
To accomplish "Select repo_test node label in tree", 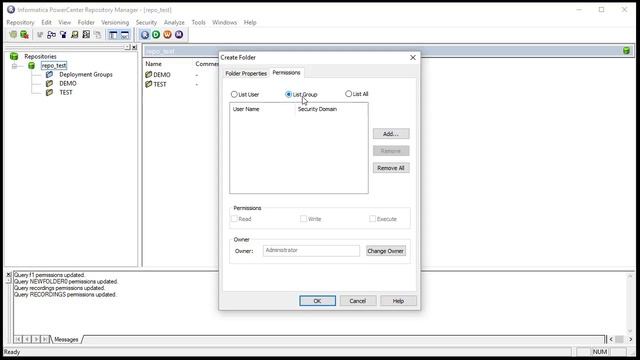I will point(54,65).
